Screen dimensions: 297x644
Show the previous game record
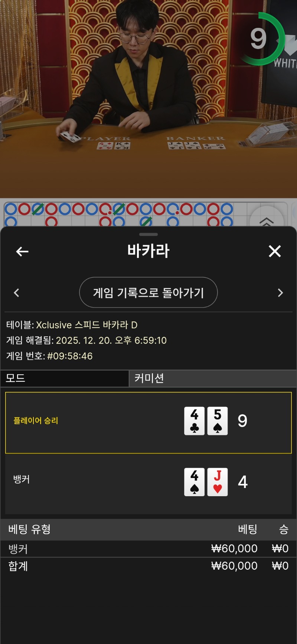coord(16,293)
